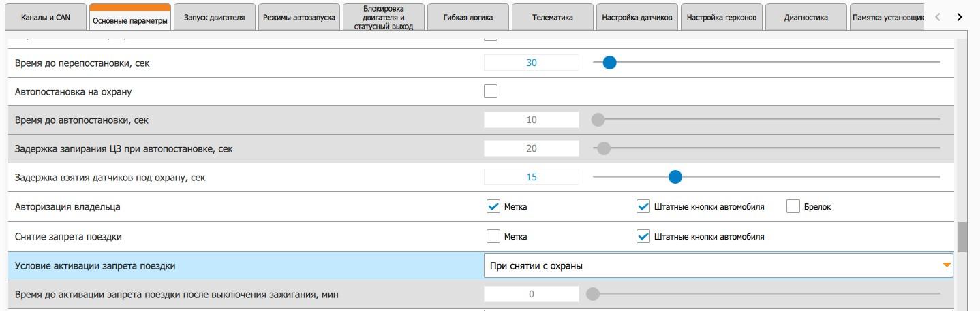Viewport: 980px width, 311px height.
Task: Open the Запуск двигателя tab
Action: [214, 17]
